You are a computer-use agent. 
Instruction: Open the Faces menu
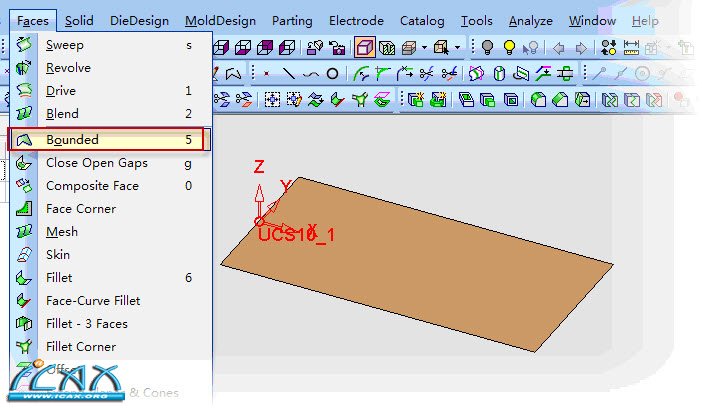click(33, 21)
